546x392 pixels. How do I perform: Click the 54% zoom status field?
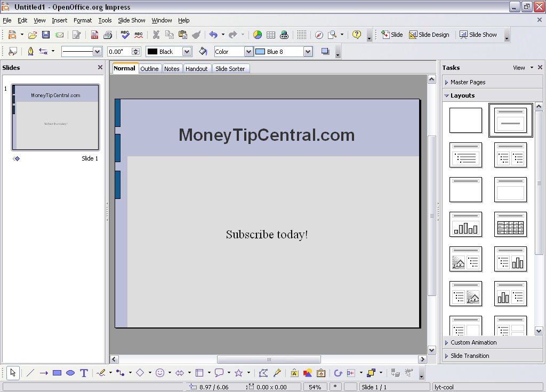coord(315,387)
